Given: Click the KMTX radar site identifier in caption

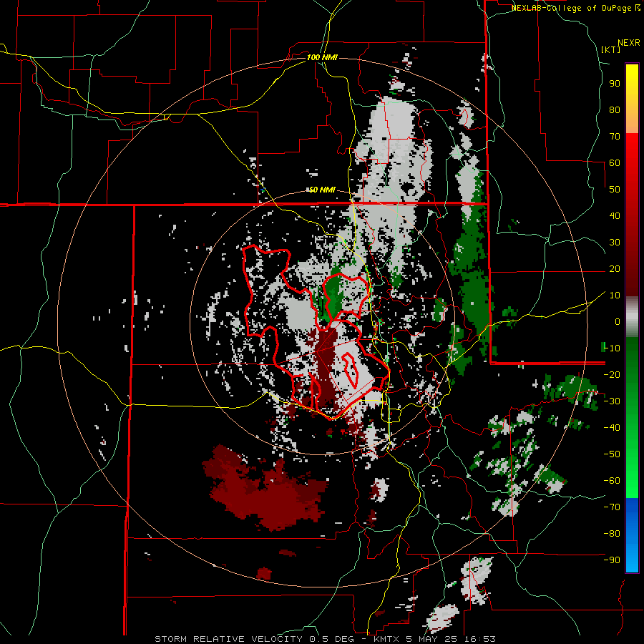Looking at the screenshot, I should click(x=388, y=639).
